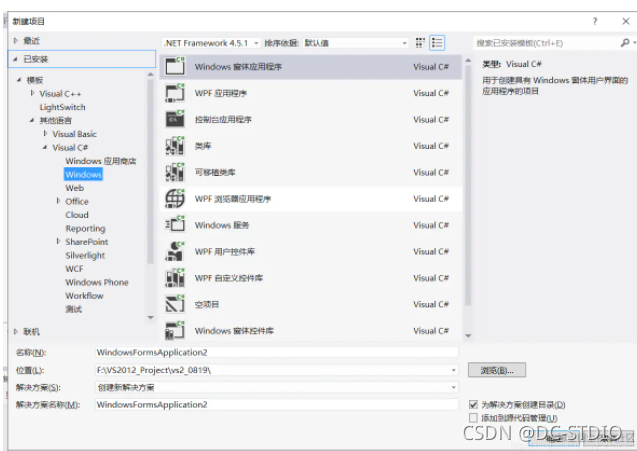This screenshot has width=637, height=451.
Task: Expand the Office tree node
Action: click(x=58, y=201)
